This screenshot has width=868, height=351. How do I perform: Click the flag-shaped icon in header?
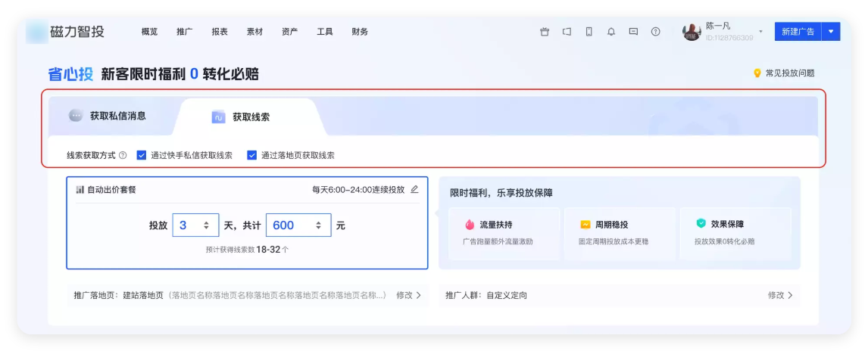[x=567, y=32]
